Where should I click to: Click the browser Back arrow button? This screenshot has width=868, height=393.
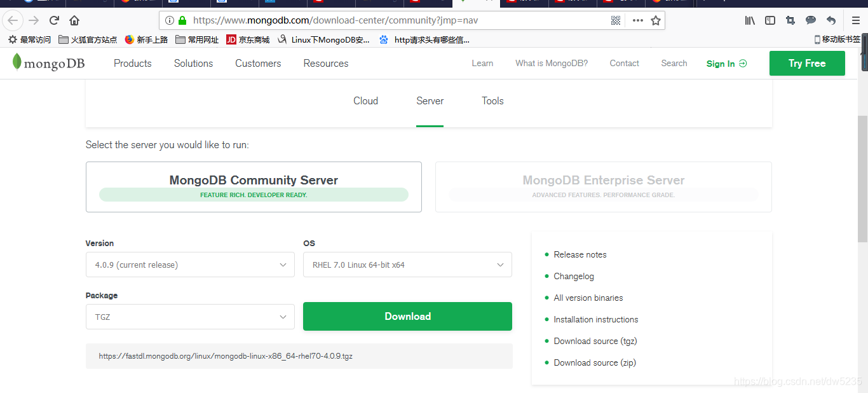pos(13,20)
